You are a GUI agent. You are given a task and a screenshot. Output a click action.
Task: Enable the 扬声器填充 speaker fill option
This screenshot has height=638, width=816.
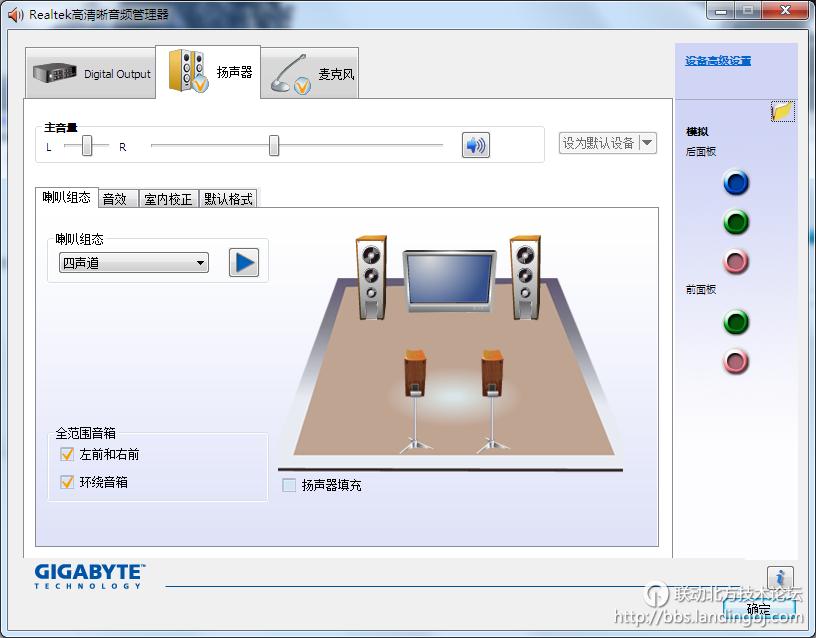289,486
